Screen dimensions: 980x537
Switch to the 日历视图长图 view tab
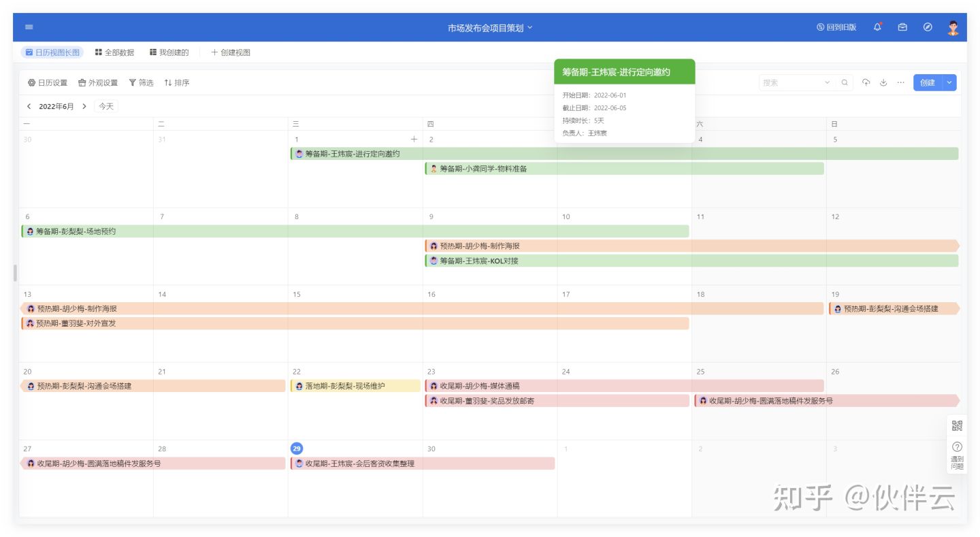(52, 52)
